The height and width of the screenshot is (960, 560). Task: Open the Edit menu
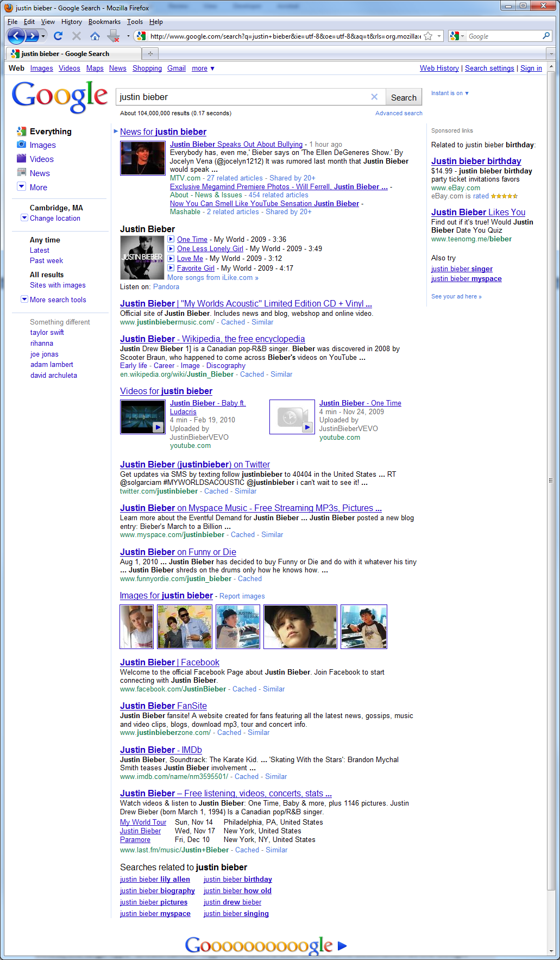click(29, 22)
